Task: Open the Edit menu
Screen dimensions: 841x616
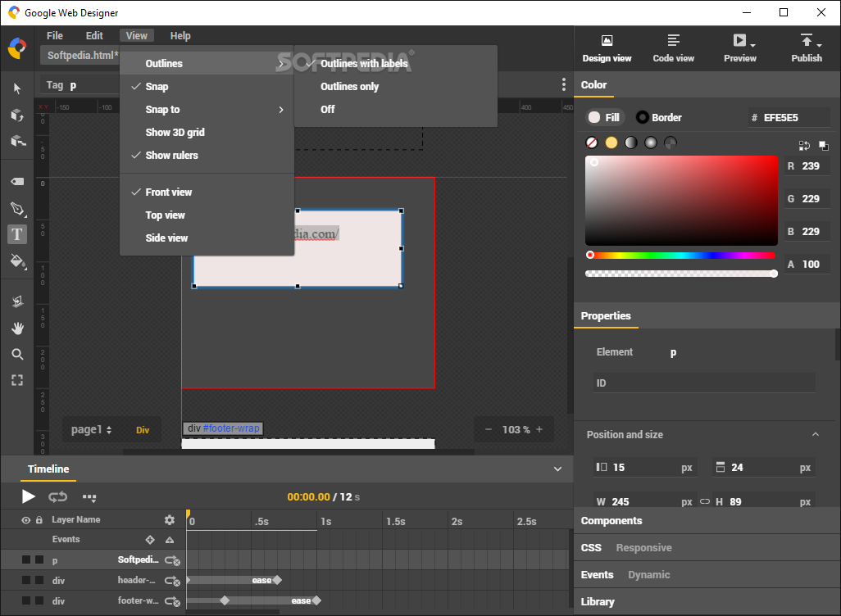Action: 94,36
